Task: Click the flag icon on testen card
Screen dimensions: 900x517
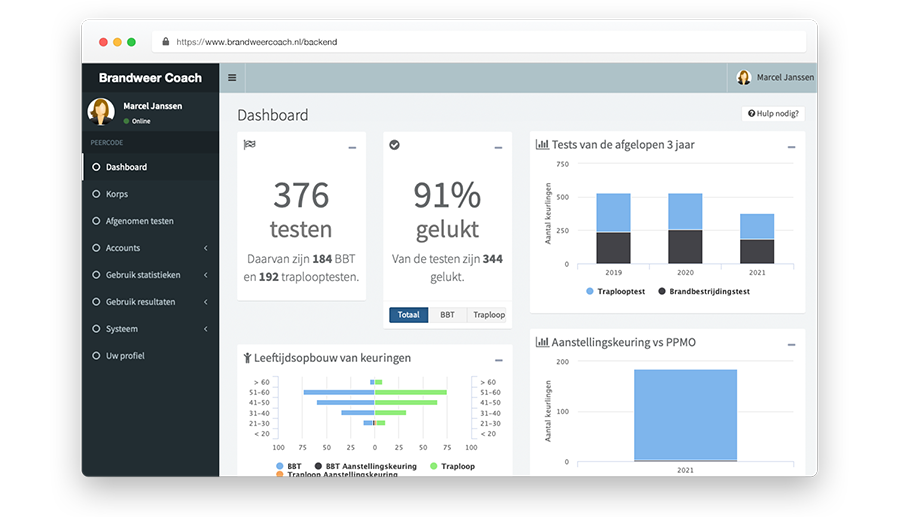Action: (249, 145)
